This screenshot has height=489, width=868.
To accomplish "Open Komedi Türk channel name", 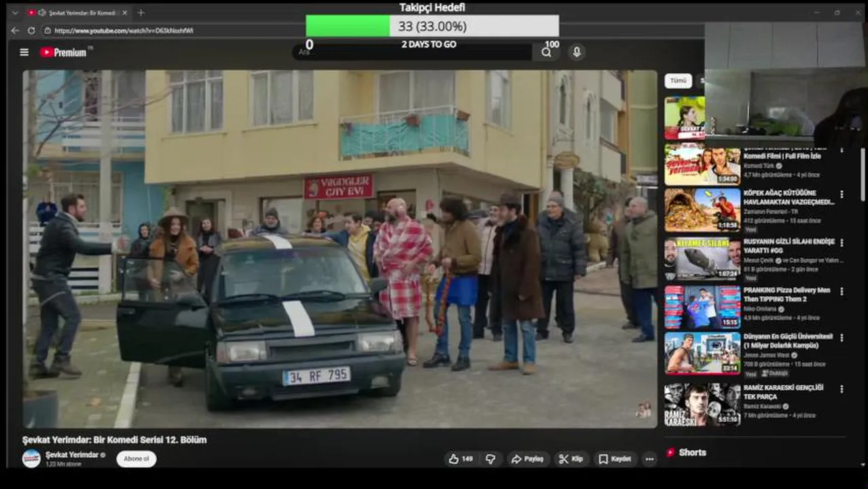I will pyautogui.click(x=760, y=166).
